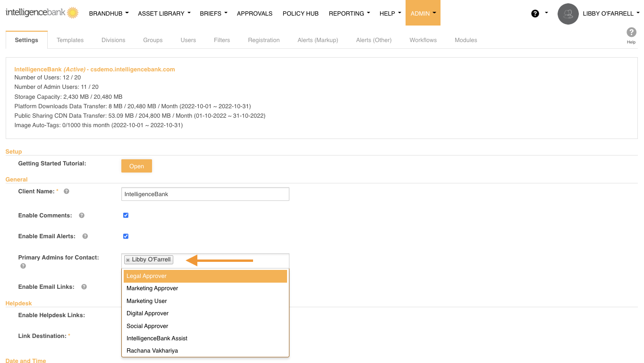Uncheck the Enable Email Alerts checkbox
Image resolution: width=644 pixels, height=363 pixels.
pos(126,236)
